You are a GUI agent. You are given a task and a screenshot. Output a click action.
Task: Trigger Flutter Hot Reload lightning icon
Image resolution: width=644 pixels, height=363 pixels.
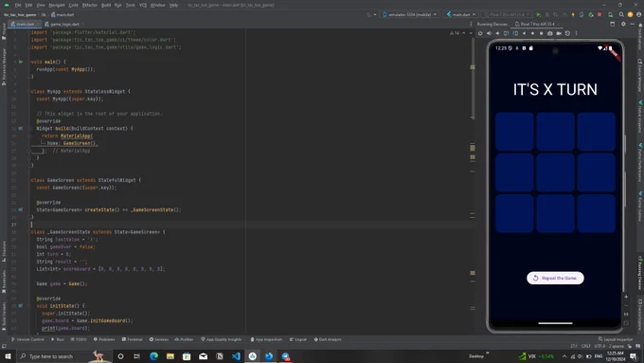pyautogui.click(x=573, y=14)
